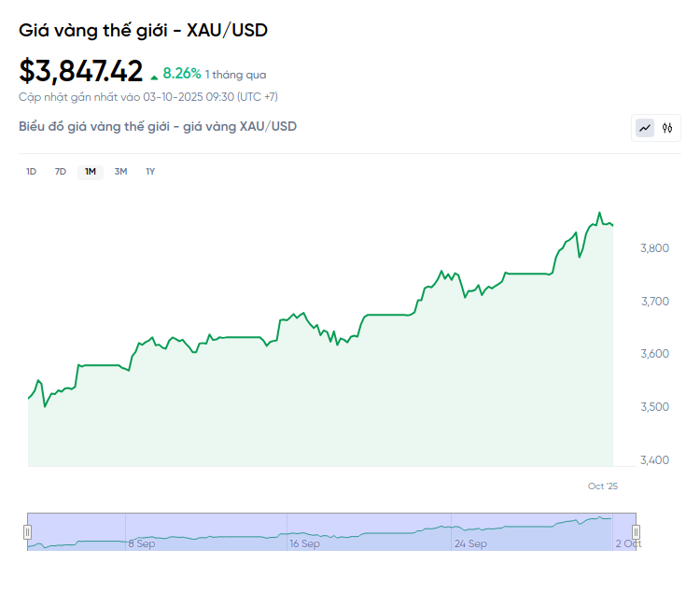Click the 'Giá vàng thế giới - XAU/USD' heading
Image resolution: width=700 pixels, height=592 pixels.
(x=144, y=30)
